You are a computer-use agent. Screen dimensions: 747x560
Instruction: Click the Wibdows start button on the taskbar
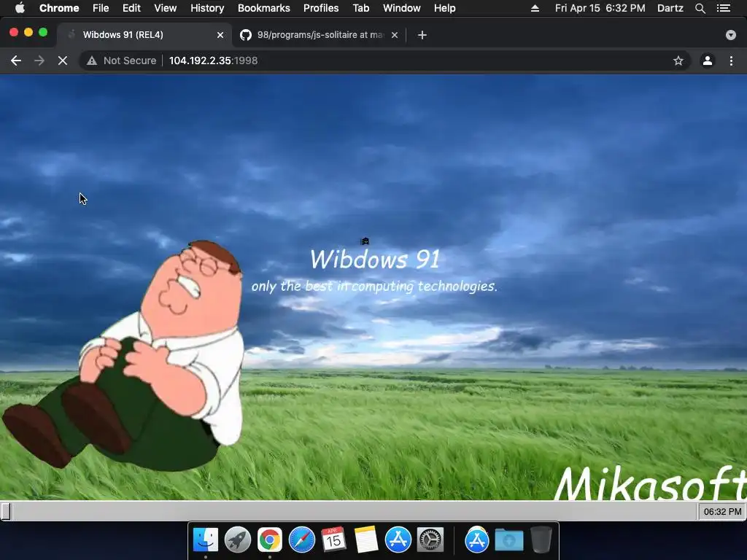click(x=6, y=511)
